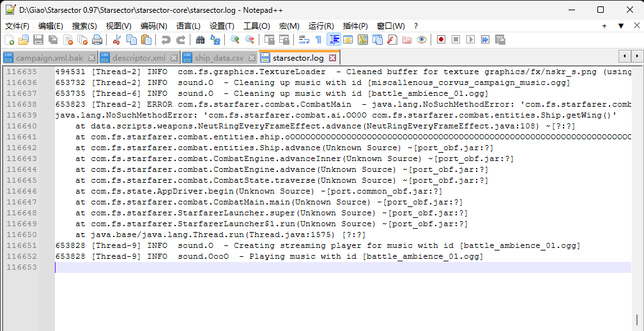Close the starsector.log tab
The image size is (644, 331).
tap(332, 58)
